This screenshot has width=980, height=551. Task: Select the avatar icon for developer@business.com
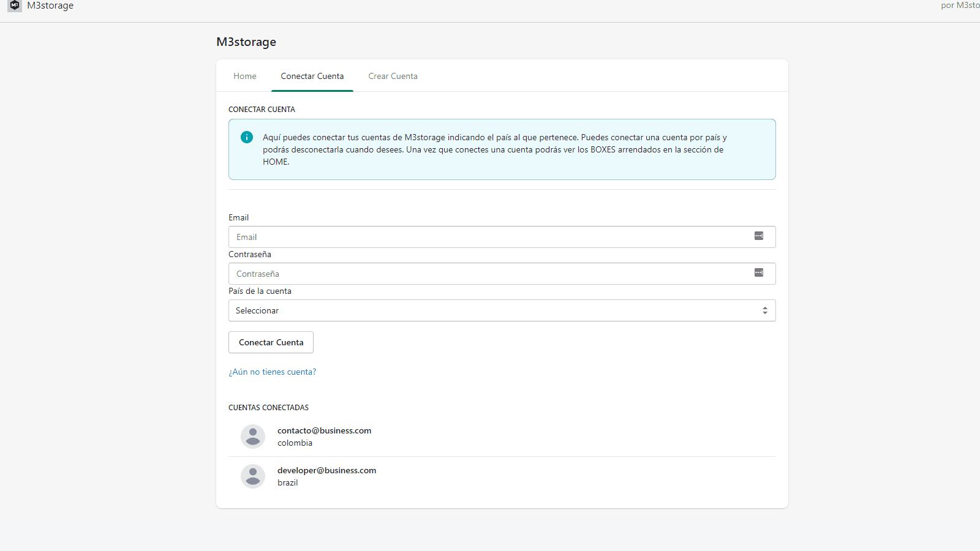click(x=253, y=476)
